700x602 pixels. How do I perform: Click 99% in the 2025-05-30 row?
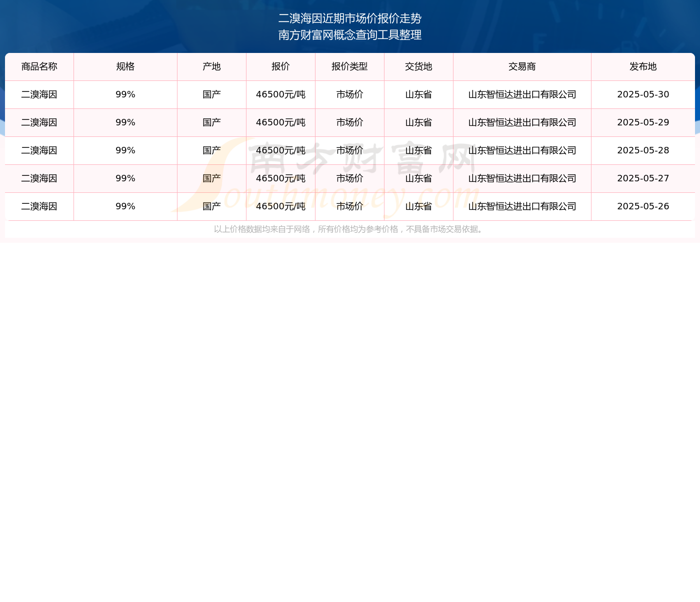125,94
